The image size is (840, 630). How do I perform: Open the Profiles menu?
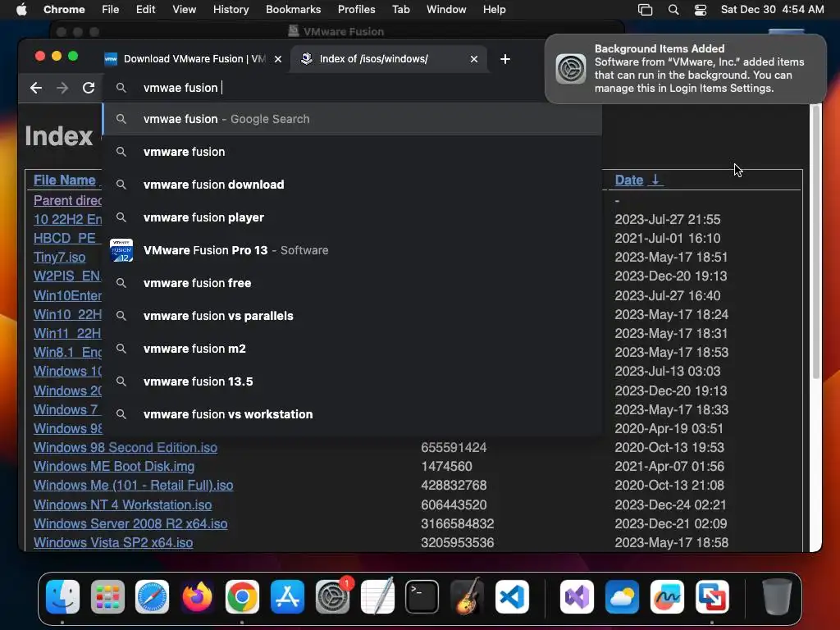point(356,10)
